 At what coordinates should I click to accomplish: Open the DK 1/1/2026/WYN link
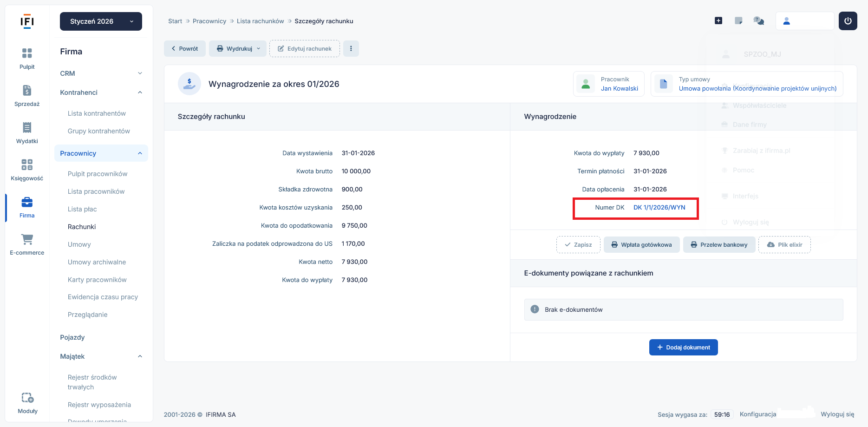coord(659,208)
